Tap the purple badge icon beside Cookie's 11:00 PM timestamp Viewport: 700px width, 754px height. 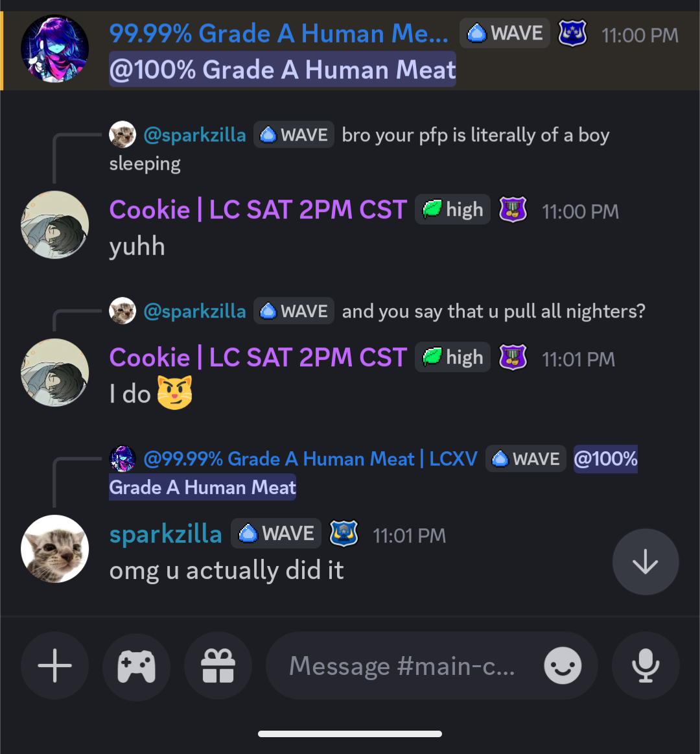(513, 209)
